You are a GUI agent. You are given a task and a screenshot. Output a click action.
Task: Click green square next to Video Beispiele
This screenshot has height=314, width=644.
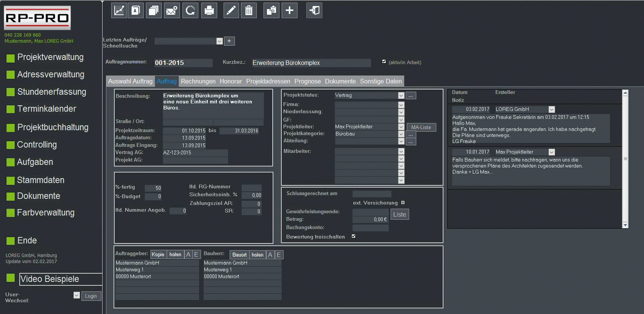(x=11, y=278)
